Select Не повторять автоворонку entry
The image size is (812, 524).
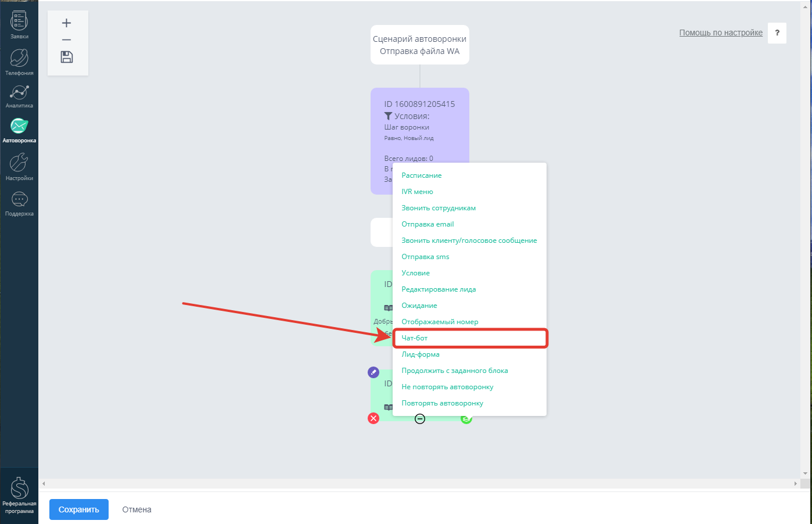coord(447,387)
